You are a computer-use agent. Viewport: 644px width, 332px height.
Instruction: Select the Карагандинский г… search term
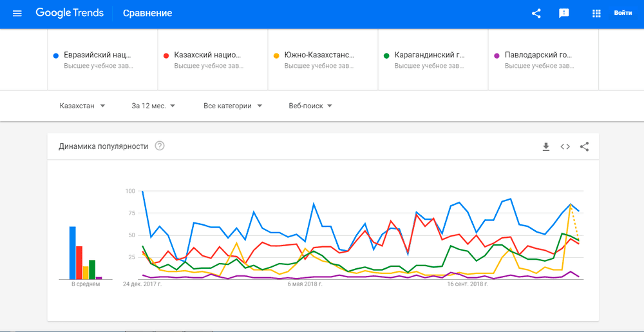coord(433,59)
